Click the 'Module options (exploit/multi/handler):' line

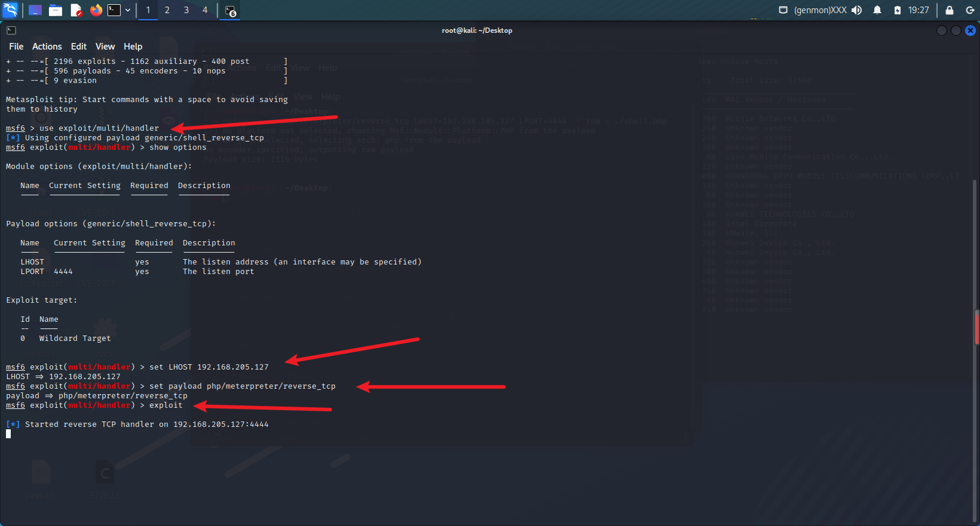[99, 167]
